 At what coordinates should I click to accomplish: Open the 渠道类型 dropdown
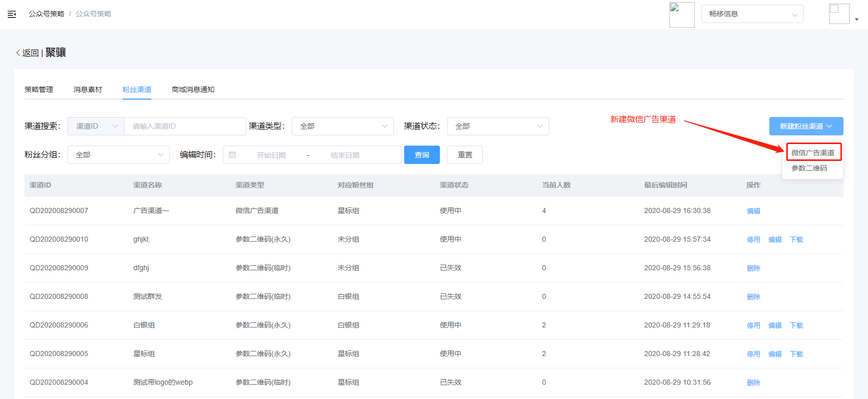(342, 126)
